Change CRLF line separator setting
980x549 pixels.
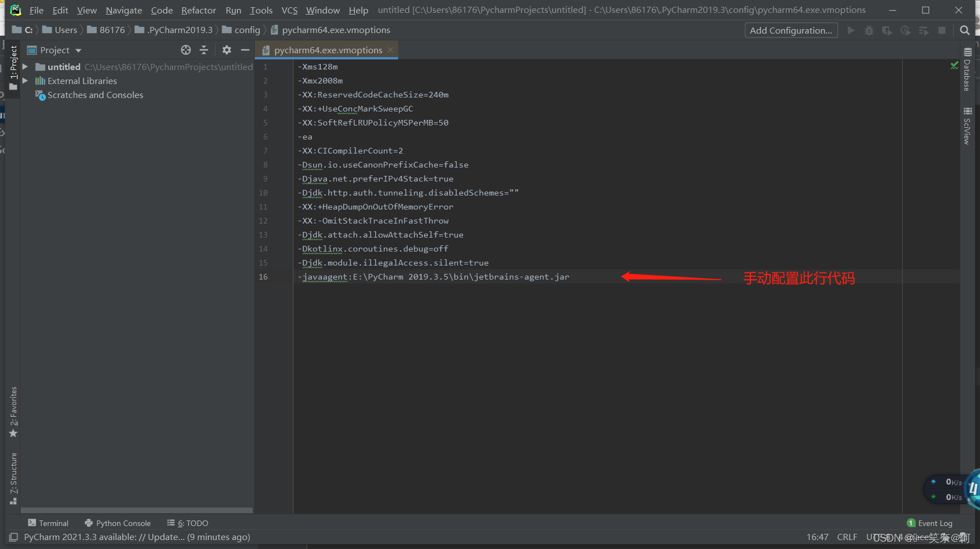pos(847,537)
